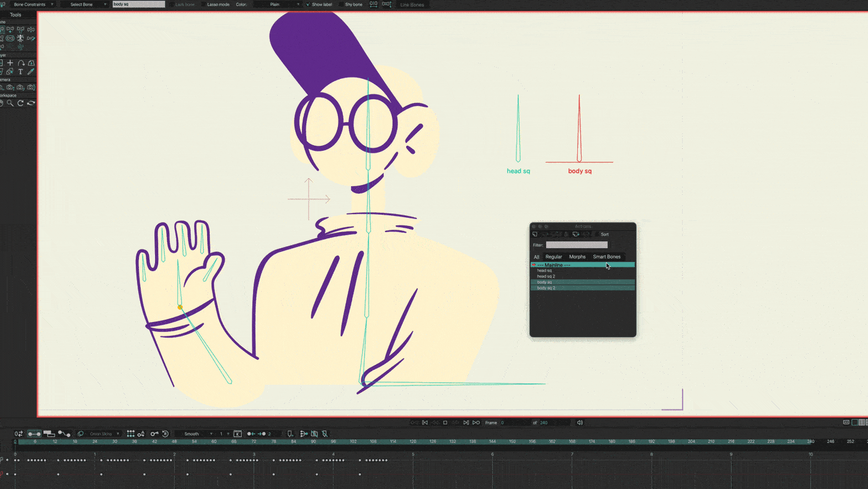Switch to the Smart Bones tab
The height and width of the screenshot is (489, 868).
pyautogui.click(x=606, y=257)
